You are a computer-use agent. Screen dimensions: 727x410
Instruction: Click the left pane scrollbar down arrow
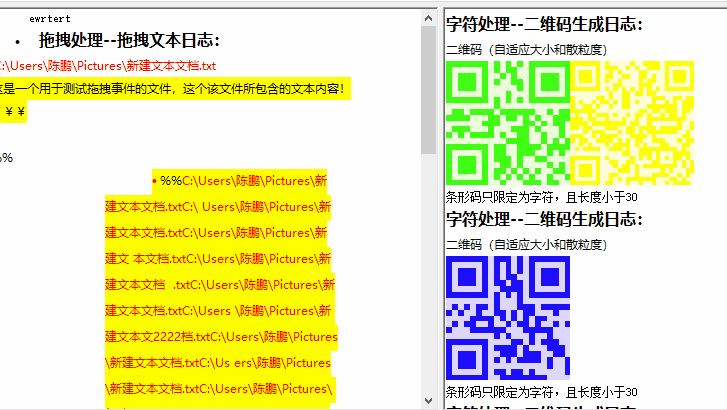(x=429, y=396)
